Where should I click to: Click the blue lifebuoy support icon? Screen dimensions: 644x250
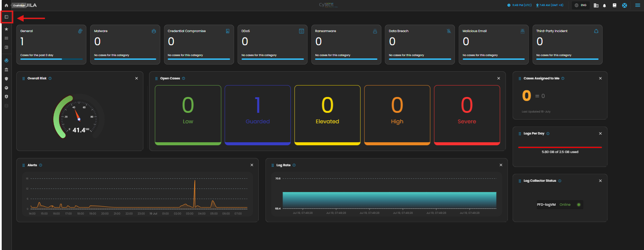624,5
